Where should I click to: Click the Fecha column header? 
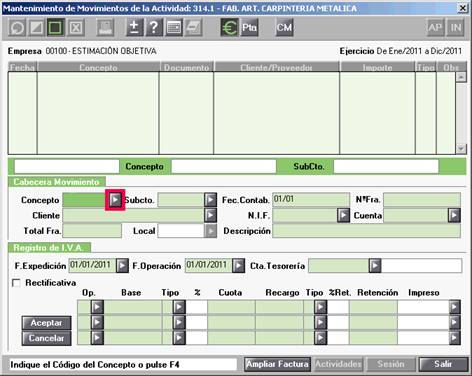tap(22, 67)
